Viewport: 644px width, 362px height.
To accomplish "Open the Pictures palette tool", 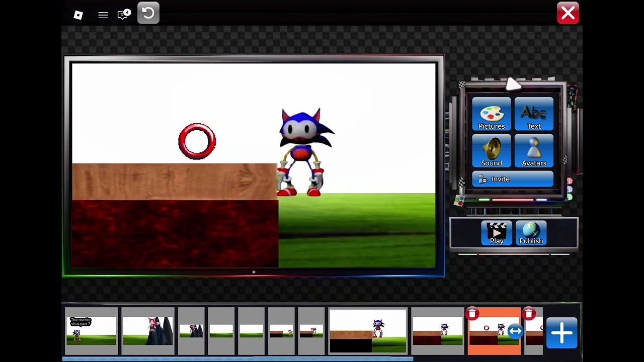I will pos(492,114).
